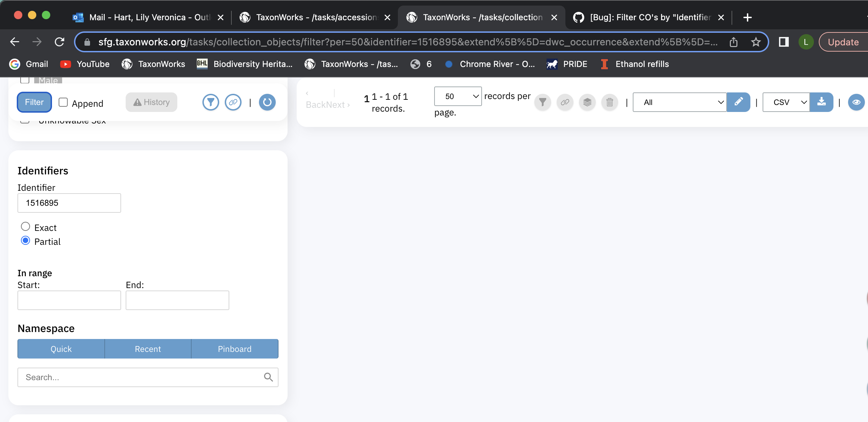Viewport: 868px width, 422px height.
Task: Click the eye preview icon on the right
Action: tap(856, 102)
